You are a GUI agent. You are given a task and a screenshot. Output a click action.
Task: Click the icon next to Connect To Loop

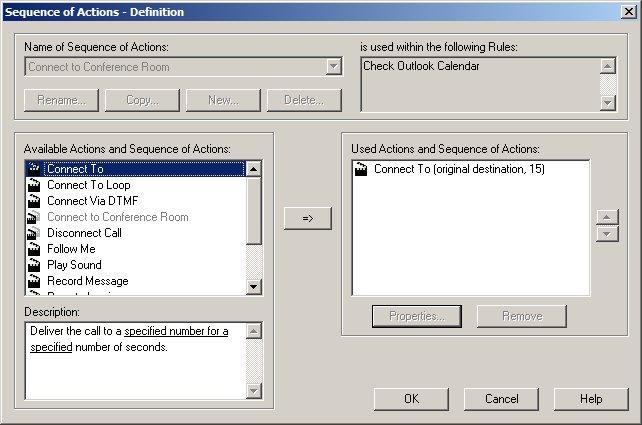(x=34, y=185)
